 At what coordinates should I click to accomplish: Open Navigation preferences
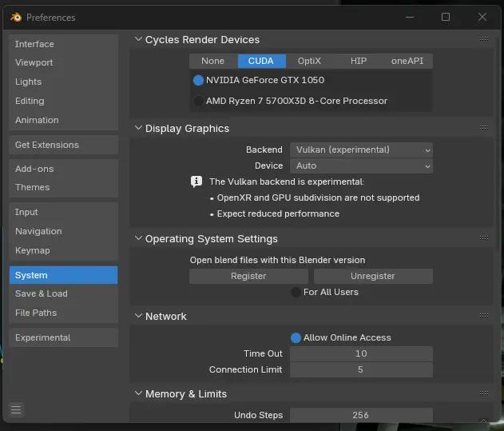63,231
